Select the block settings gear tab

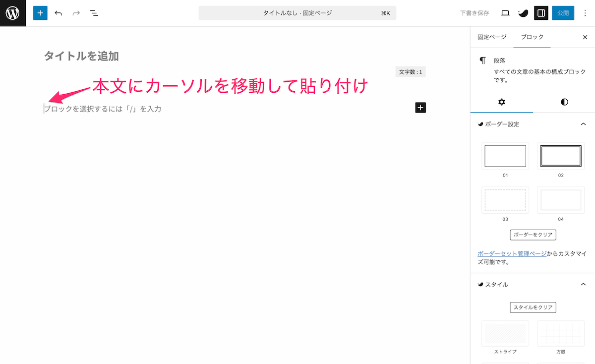point(501,102)
